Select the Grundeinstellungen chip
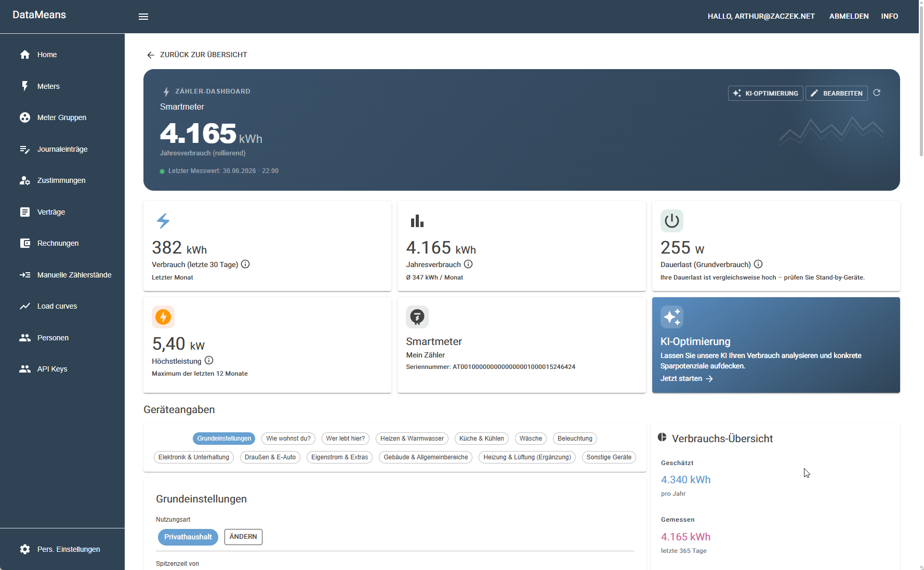Image resolution: width=924 pixels, height=570 pixels. [224, 439]
